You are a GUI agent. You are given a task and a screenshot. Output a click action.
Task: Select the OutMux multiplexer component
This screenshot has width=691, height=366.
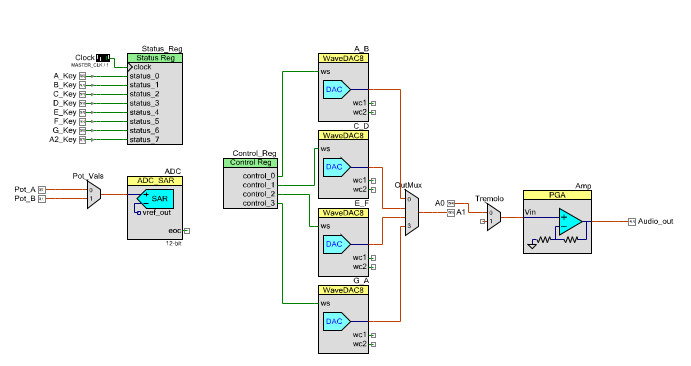click(x=412, y=213)
